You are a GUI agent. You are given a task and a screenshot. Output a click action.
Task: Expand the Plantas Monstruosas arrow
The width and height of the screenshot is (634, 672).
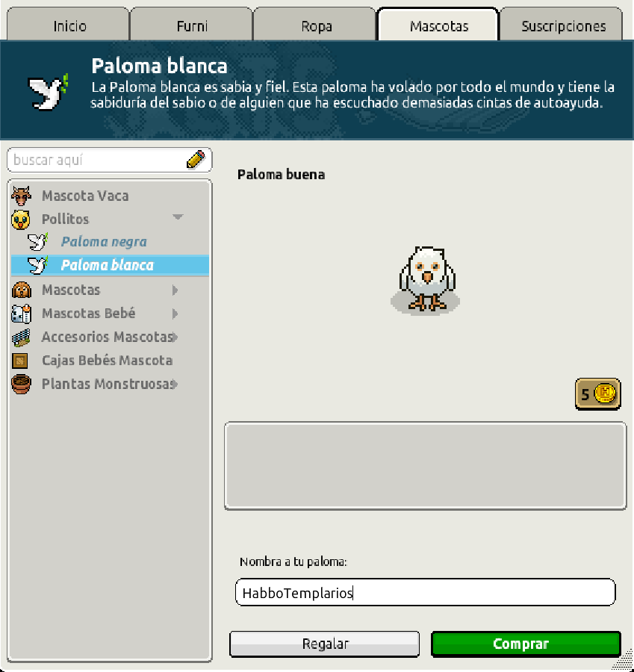pos(175,384)
